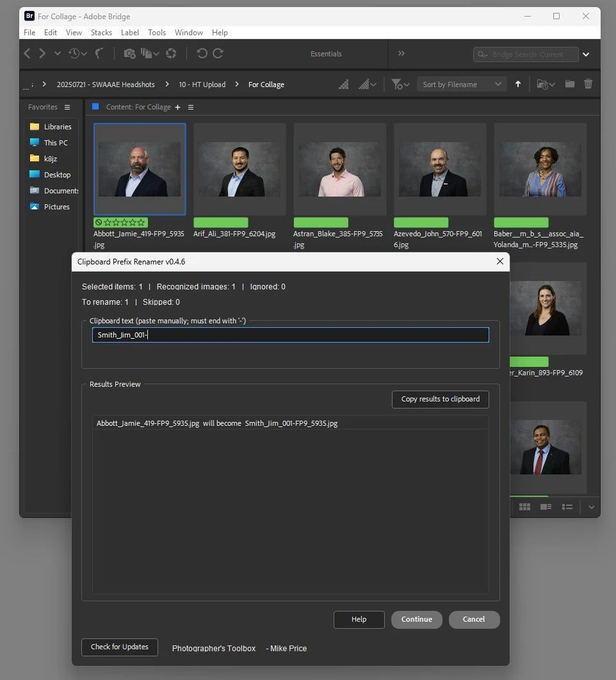Click Check for Updates button
This screenshot has height=680, width=616.
[120, 647]
